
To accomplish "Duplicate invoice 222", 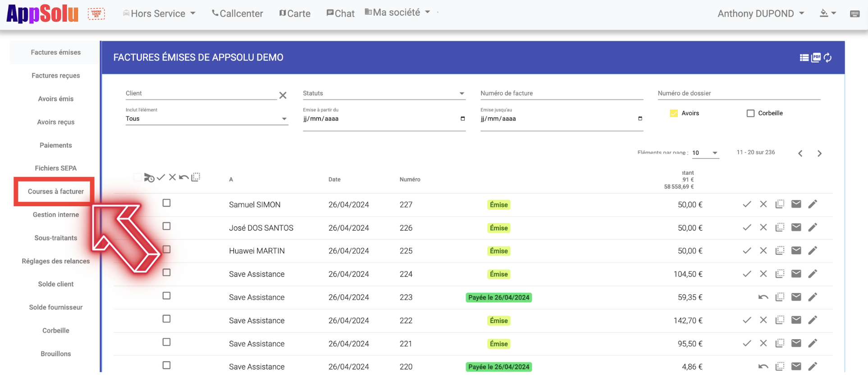I will tap(780, 320).
